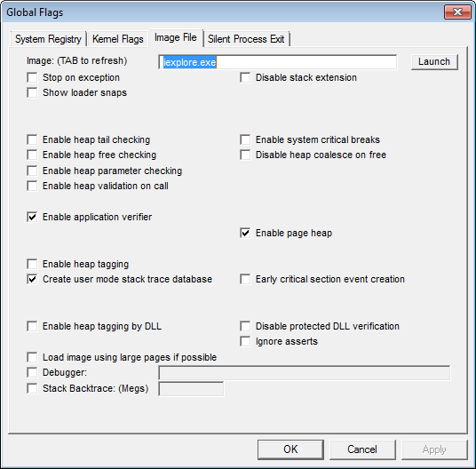The width and height of the screenshot is (476, 469).
Task: Enable the Debugger checkbox
Action: pyautogui.click(x=32, y=372)
